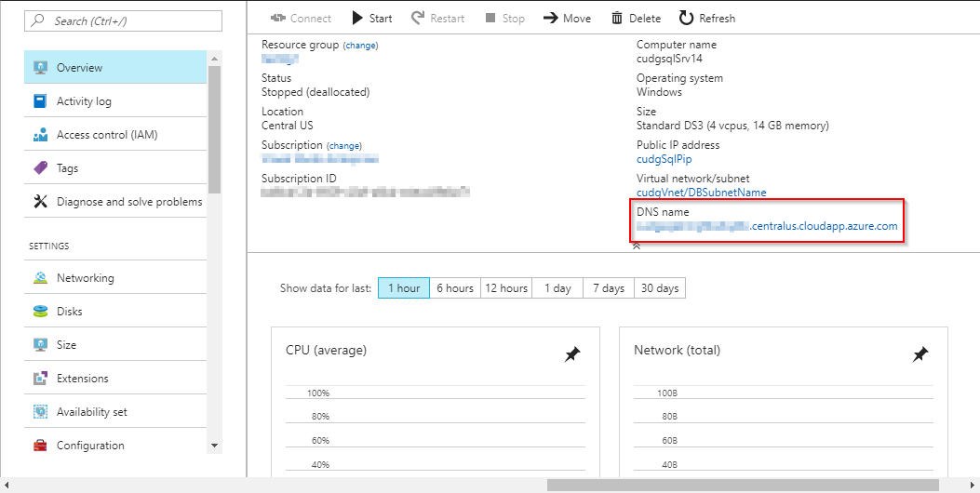Click the blurred Subscription name link
This screenshot has width=980, height=493.
coord(320,159)
